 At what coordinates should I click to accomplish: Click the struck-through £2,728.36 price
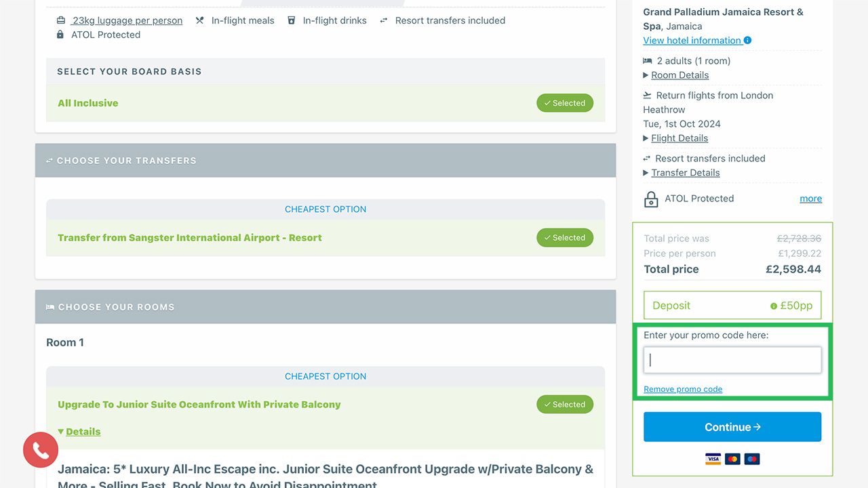click(x=799, y=239)
